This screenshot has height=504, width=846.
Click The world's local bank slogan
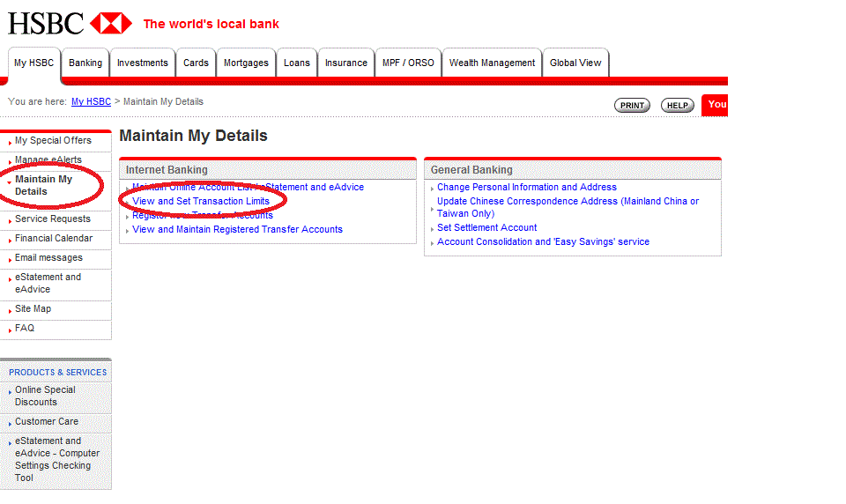211,25
